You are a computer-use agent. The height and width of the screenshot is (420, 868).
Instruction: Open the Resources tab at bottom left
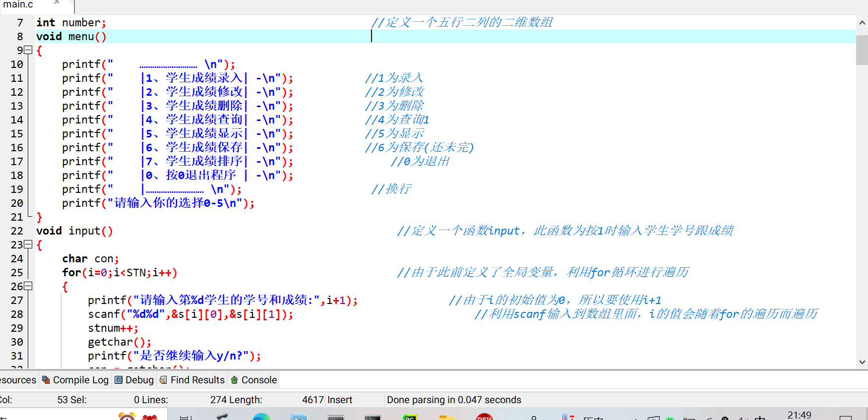(18, 380)
